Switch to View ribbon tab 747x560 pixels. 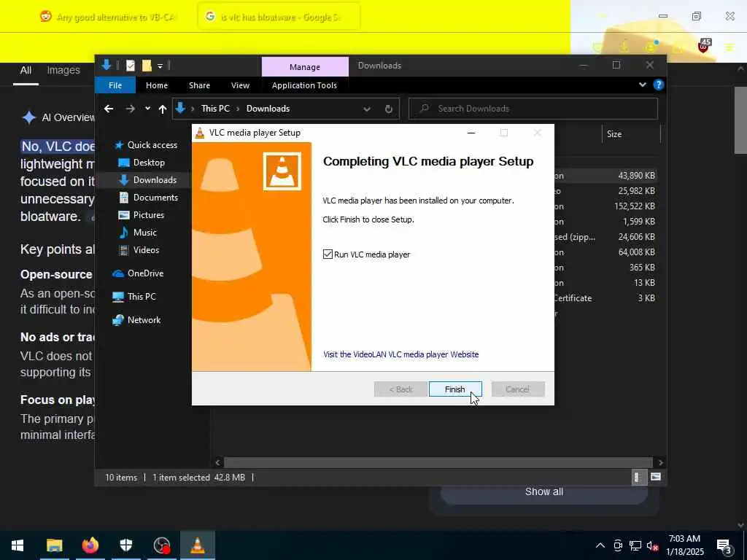tap(240, 85)
